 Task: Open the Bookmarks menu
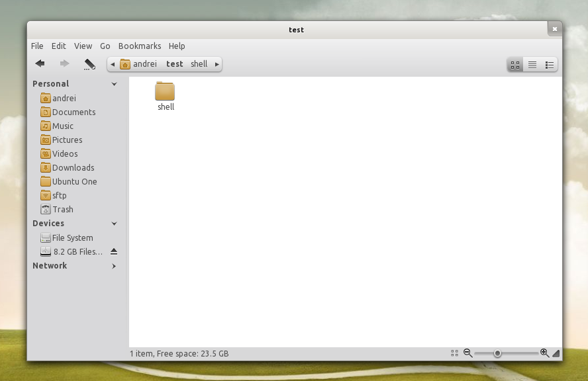click(140, 46)
